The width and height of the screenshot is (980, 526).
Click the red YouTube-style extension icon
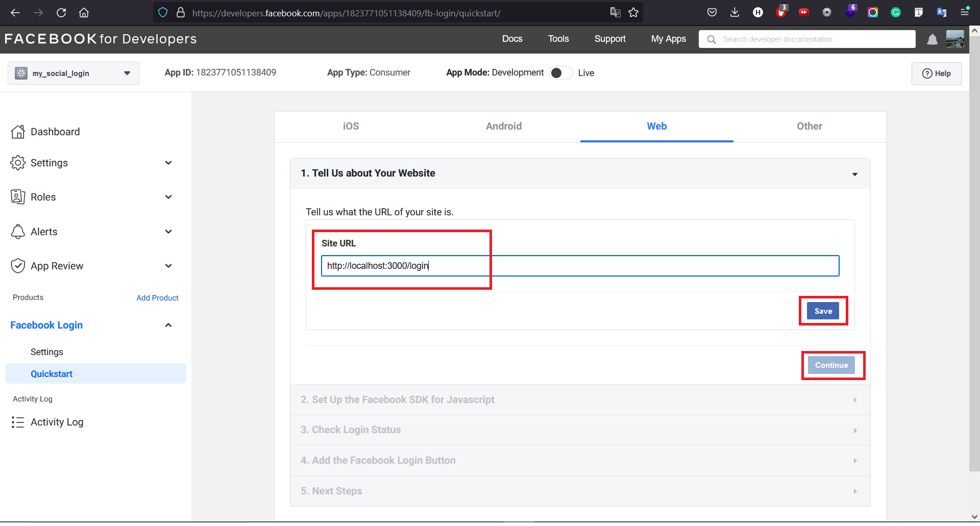[x=804, y=13]
